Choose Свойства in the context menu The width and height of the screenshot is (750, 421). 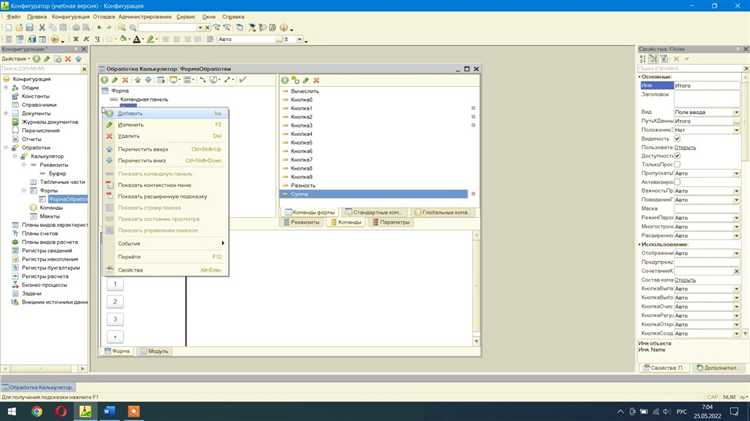tap(165, 270)
